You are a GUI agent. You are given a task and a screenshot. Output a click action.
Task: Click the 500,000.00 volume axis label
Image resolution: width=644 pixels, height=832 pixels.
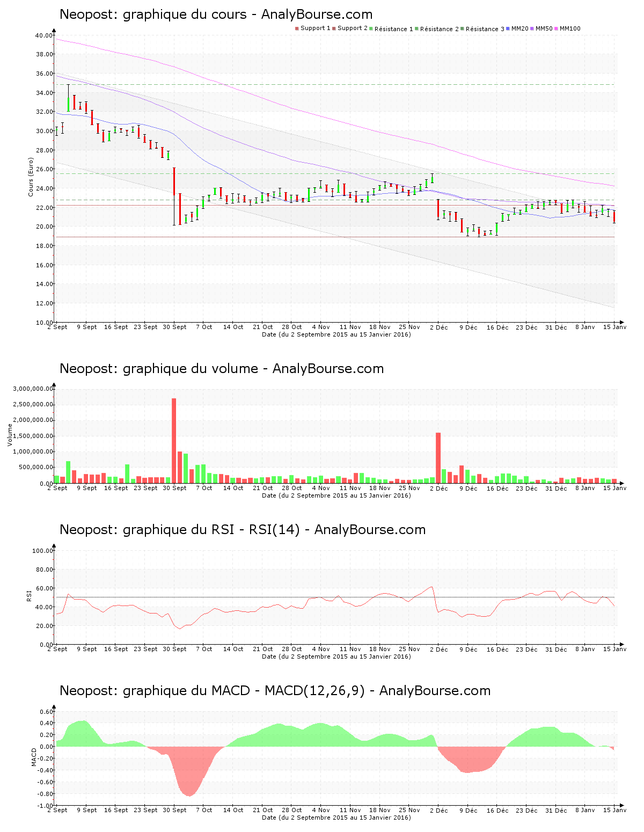tap(36, 468)
